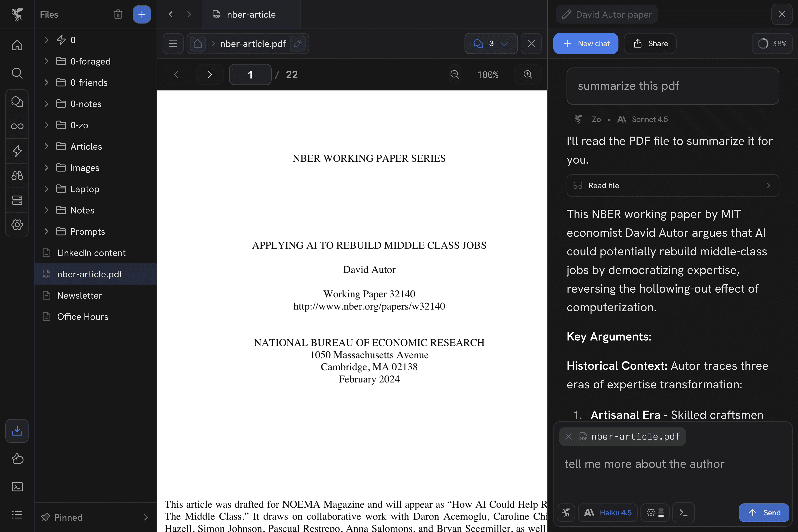Open the 3 comments dropdown
Viewport: 798px width, 532px height.
tap(491, 43)
